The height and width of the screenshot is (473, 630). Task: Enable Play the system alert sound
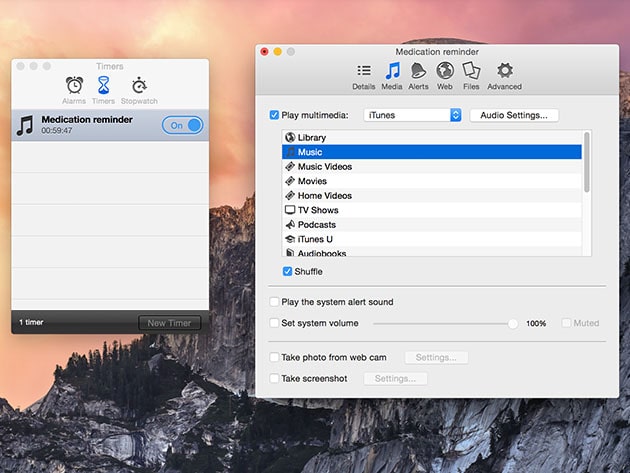click(x=274, y=302)
